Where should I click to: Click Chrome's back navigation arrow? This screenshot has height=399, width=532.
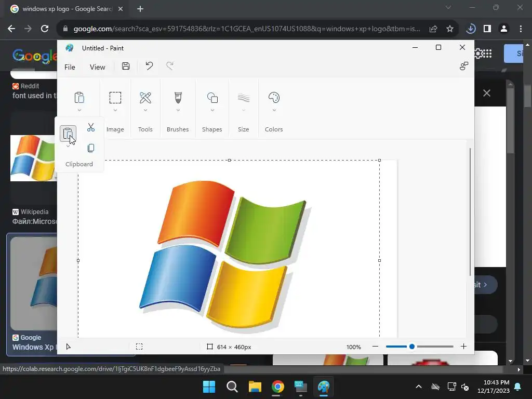11,29
